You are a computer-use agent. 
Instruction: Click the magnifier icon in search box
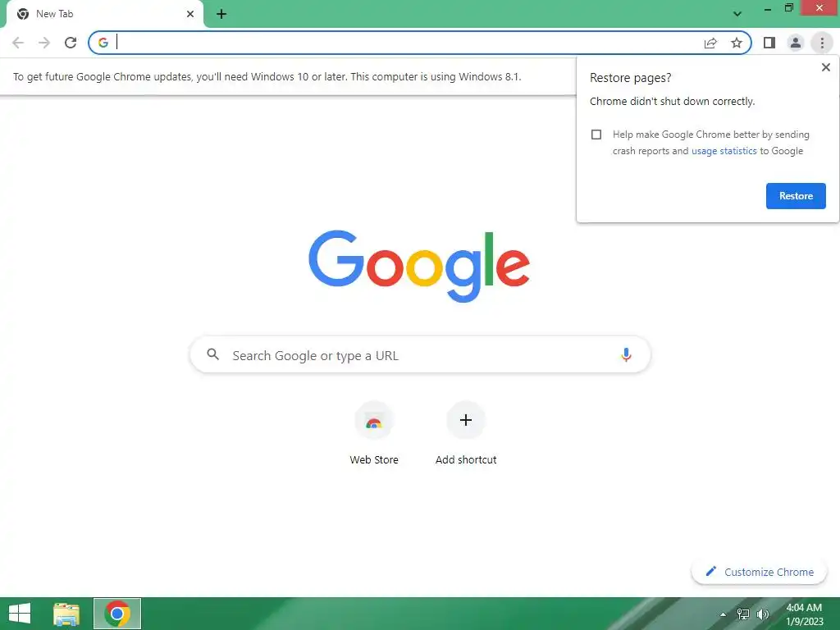[x=212, y=354]
